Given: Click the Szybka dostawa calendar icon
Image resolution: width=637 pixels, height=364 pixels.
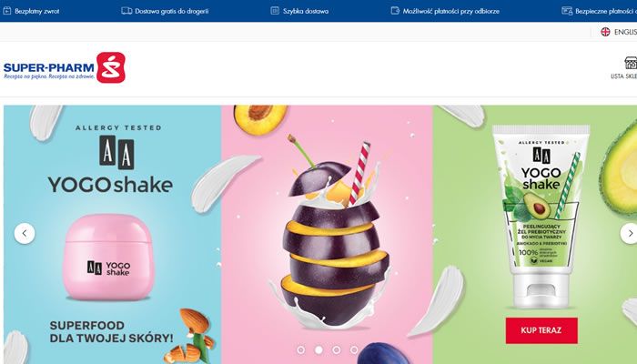Looking at the screenshot, I should (x=275, y=11).
